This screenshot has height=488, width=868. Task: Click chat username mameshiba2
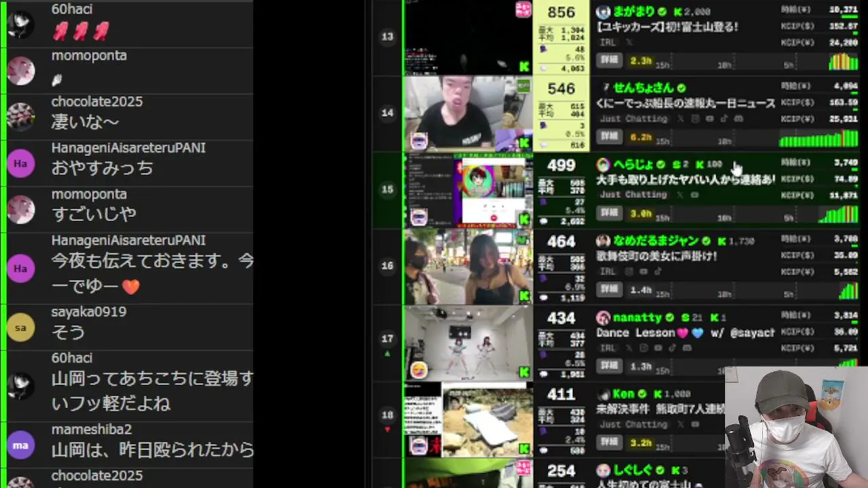coord(92,430)
